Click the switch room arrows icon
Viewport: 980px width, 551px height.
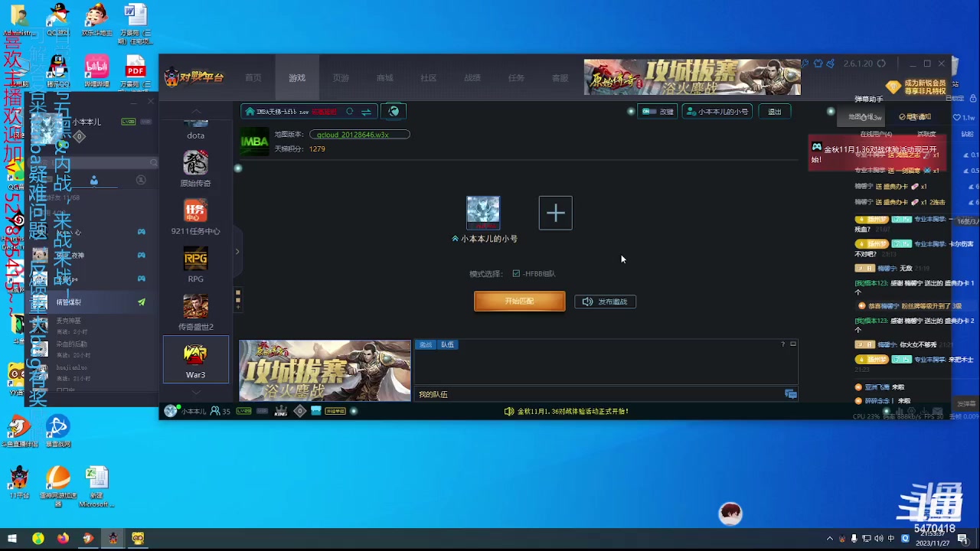click(366, 112)
